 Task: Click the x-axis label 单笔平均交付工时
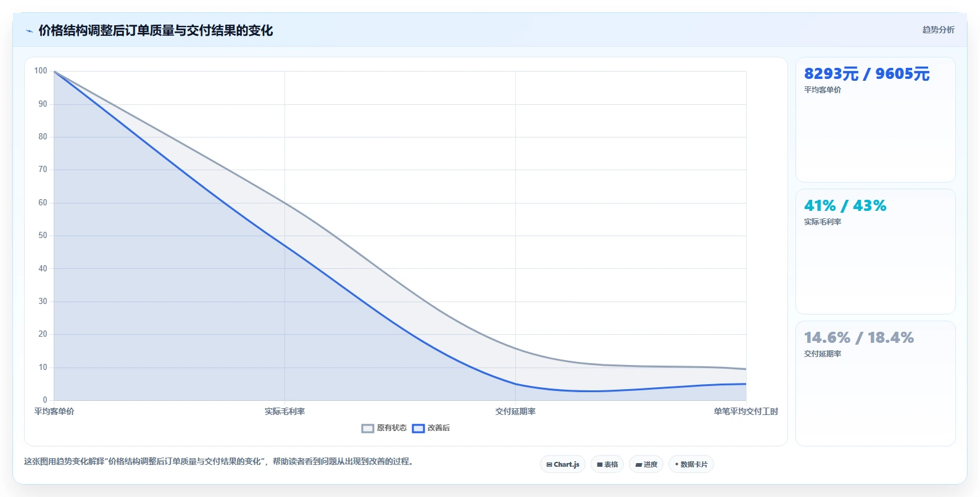coord(745,411)
